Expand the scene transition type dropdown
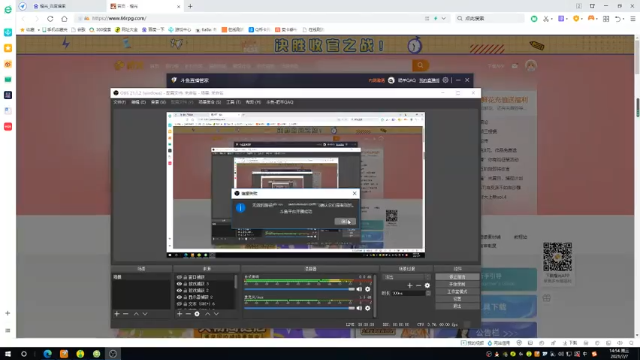Screen dimensions: 640x360 [x=407, y=277]
